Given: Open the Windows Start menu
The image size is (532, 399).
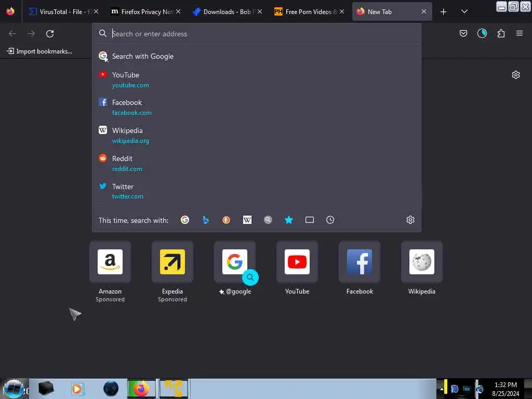Looking at the screenshot, I should pos(14,389).
